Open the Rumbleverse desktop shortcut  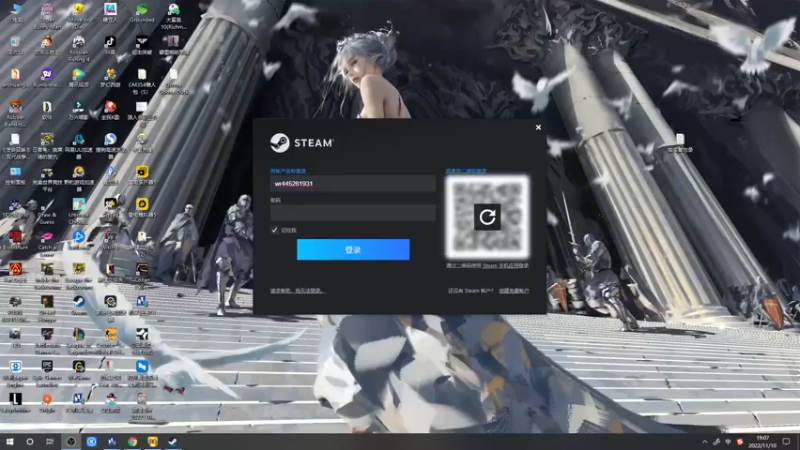47,78
